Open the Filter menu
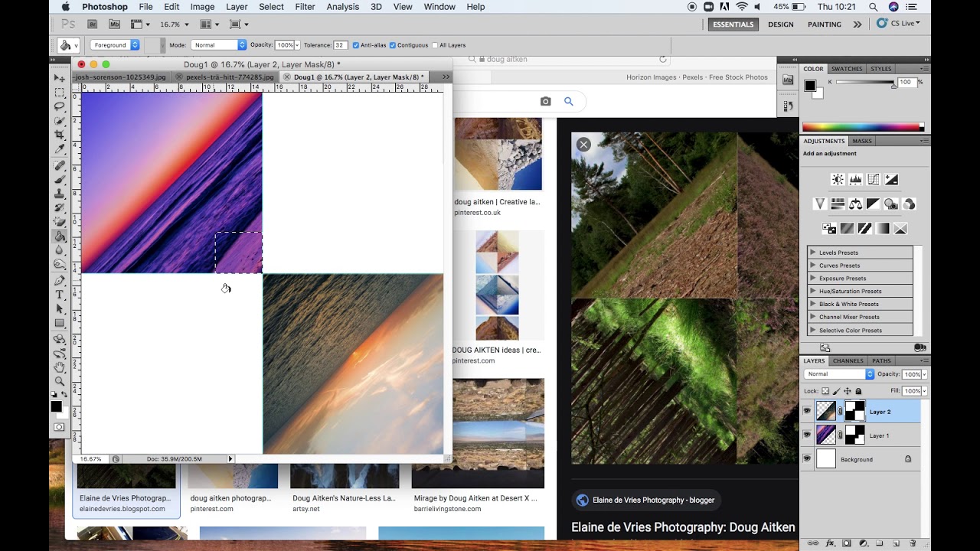Image resolution: width=980 pixels, height=551 pixels. [x=305, y=7]
